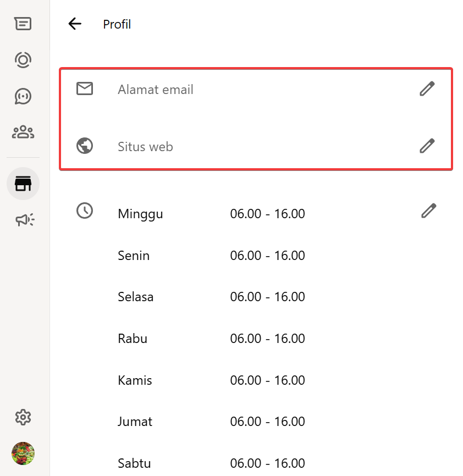Click the envelope icon beside Alamat email
Viewport: 463px width, 476px height.
pos(85,88)
